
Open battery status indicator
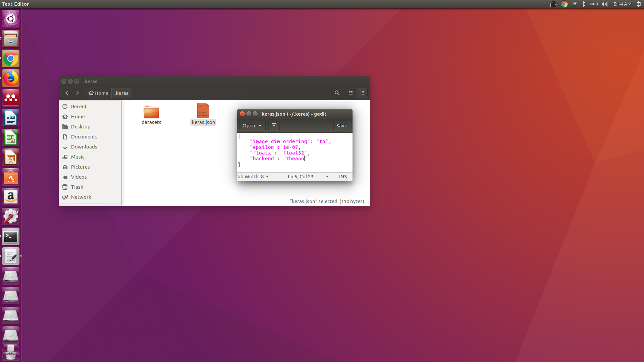(593, 4)
